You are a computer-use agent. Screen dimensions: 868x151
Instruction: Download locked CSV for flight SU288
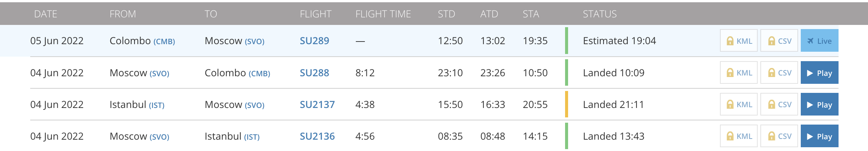click(x=779, y=73)
